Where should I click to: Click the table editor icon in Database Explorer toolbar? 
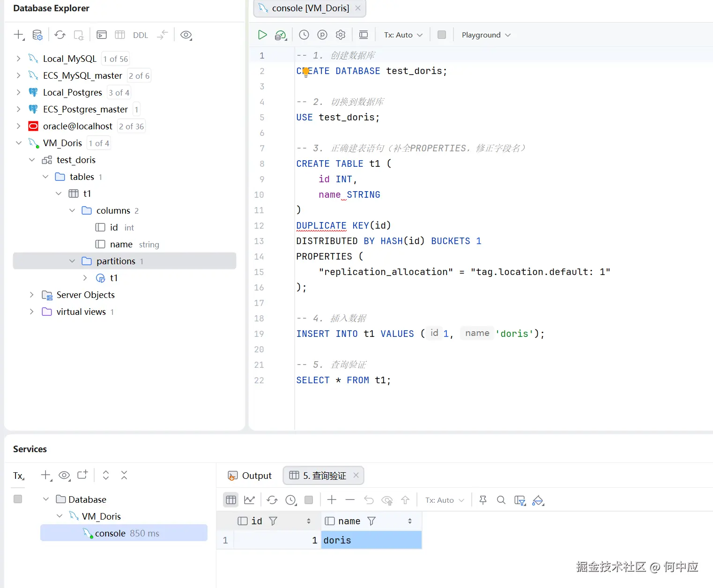coord(120,35)
